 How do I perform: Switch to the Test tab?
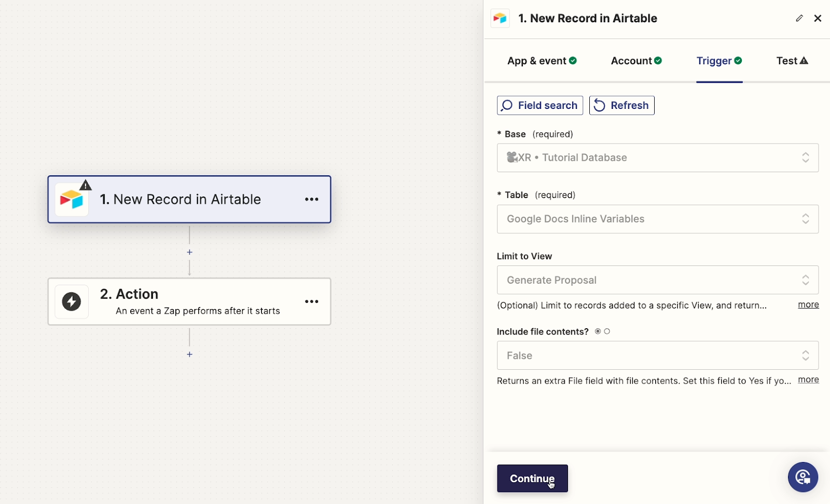pyautogui.click(x=792, y=61)
